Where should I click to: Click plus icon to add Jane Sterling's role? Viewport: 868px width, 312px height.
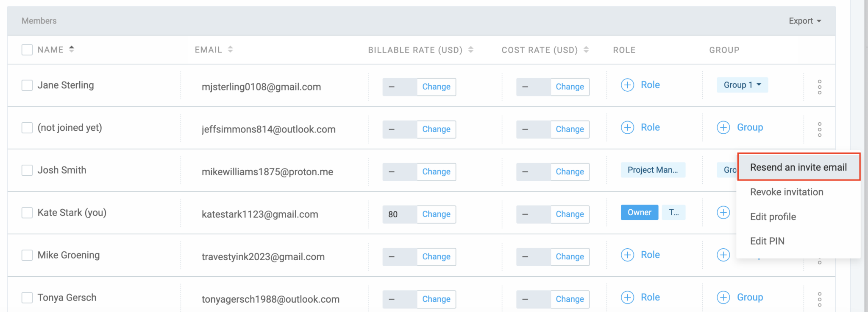click(x=627, y=85)
